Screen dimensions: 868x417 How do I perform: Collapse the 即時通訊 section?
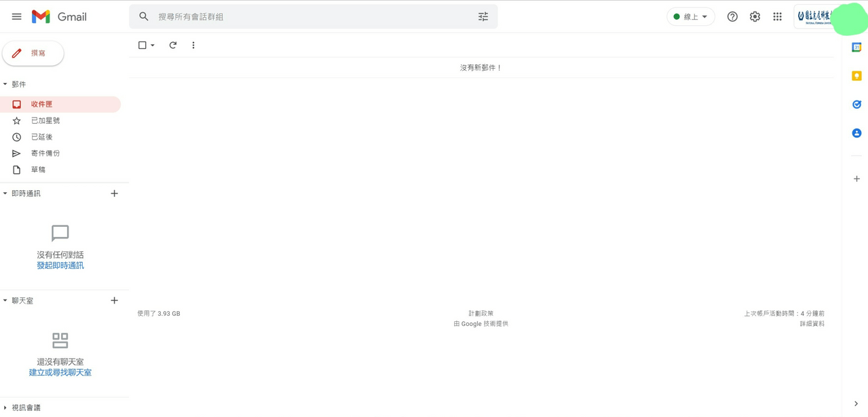[x=5, y=194]
